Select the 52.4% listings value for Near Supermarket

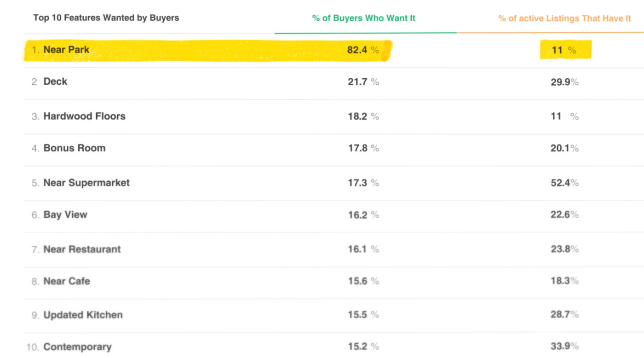click(564, 183)
